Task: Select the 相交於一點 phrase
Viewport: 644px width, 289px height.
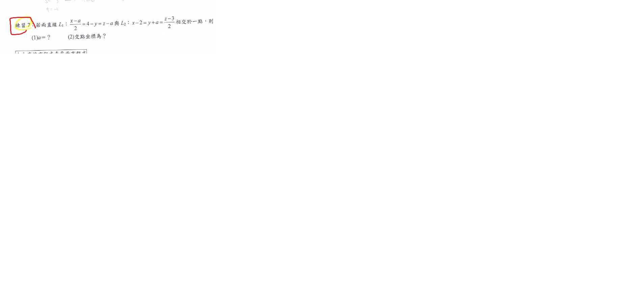Action: coord(189,22)
